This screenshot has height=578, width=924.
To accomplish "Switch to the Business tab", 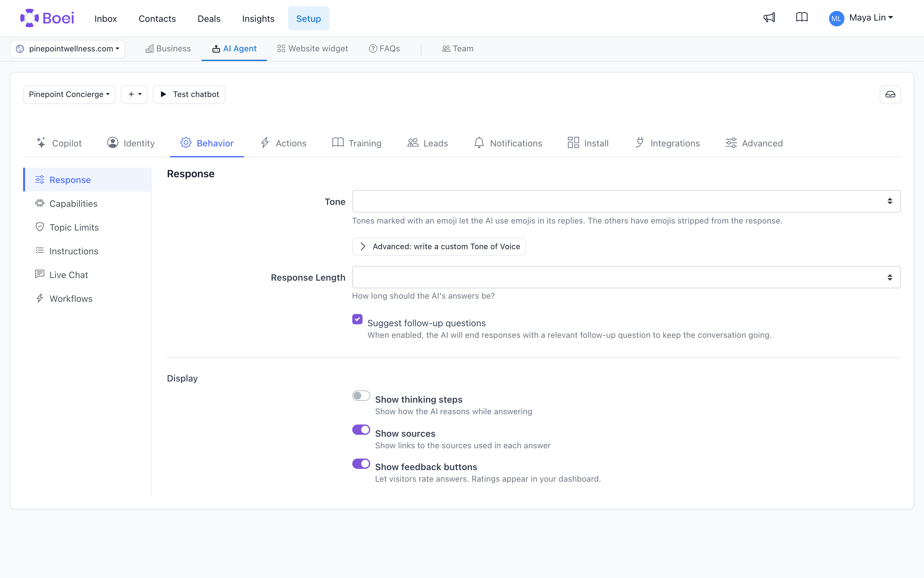I will (x=168, y=49).
